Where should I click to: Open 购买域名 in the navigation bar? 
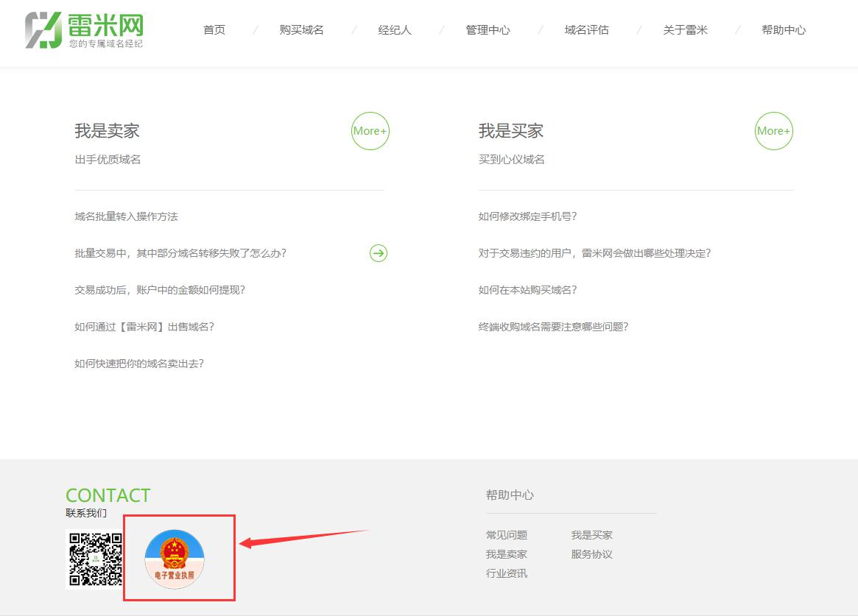tap(301, 30)
